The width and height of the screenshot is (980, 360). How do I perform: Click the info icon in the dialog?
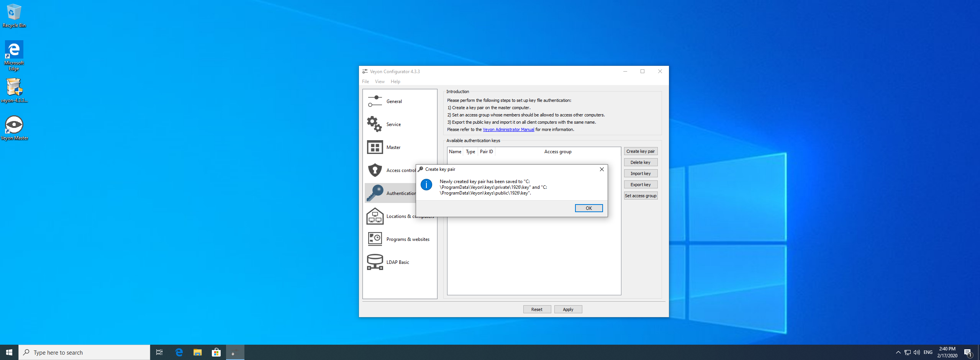click(426, 185)
